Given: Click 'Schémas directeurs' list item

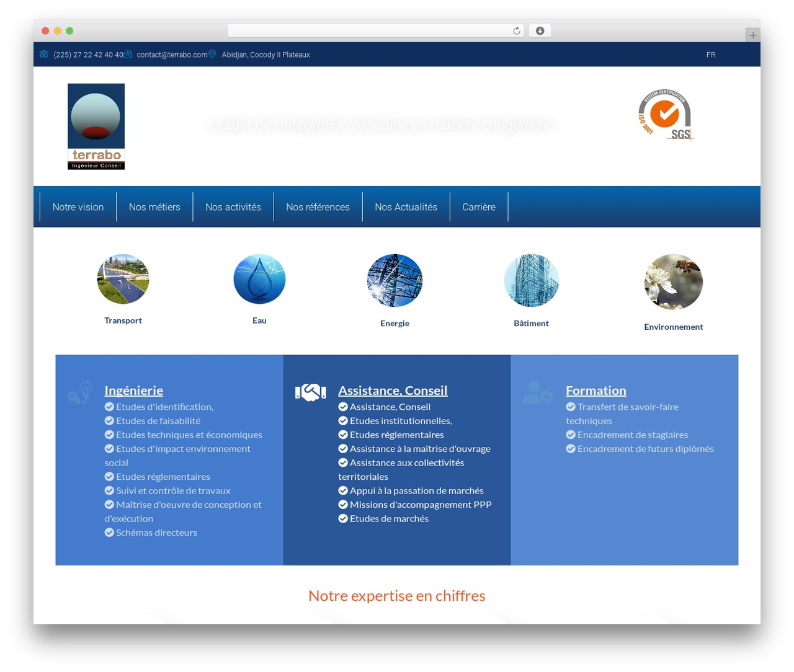Looking at the screenshot, I should [151, 533].
